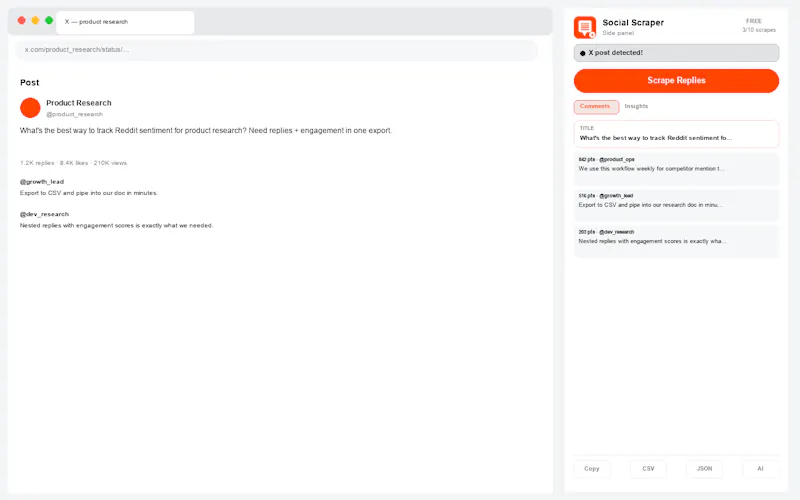Viewport: 800px width, 500px height.
Task: Open the Product Research profile name
Action: pos(79,103)
